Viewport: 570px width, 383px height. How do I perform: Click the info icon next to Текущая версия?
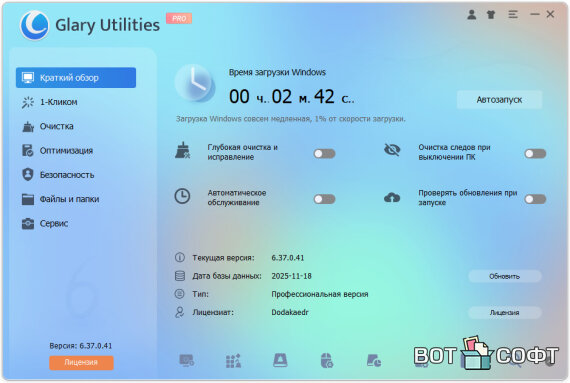coord(180,258)
